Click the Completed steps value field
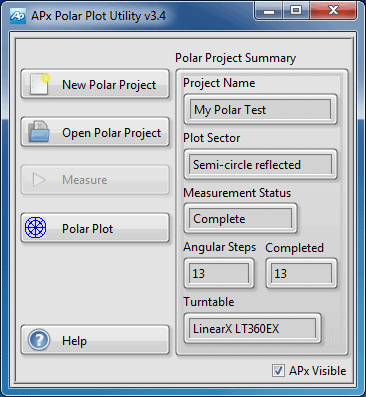 (301, 273)
